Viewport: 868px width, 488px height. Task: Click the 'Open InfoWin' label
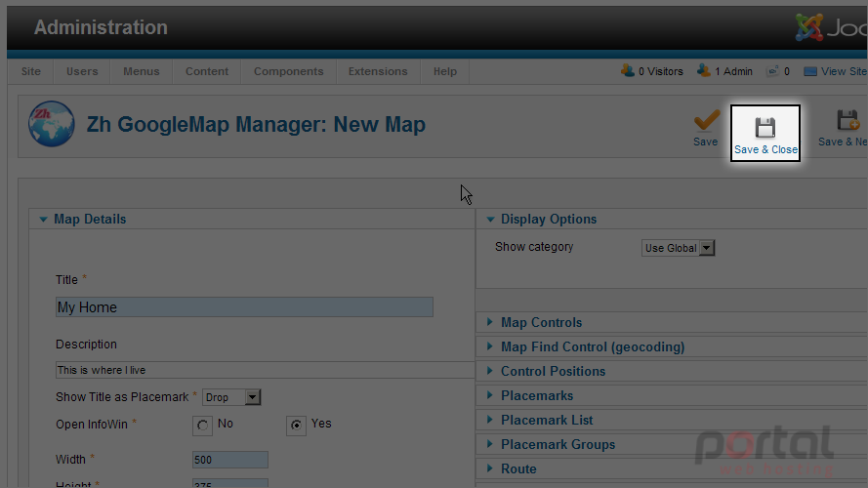point(92,425)
